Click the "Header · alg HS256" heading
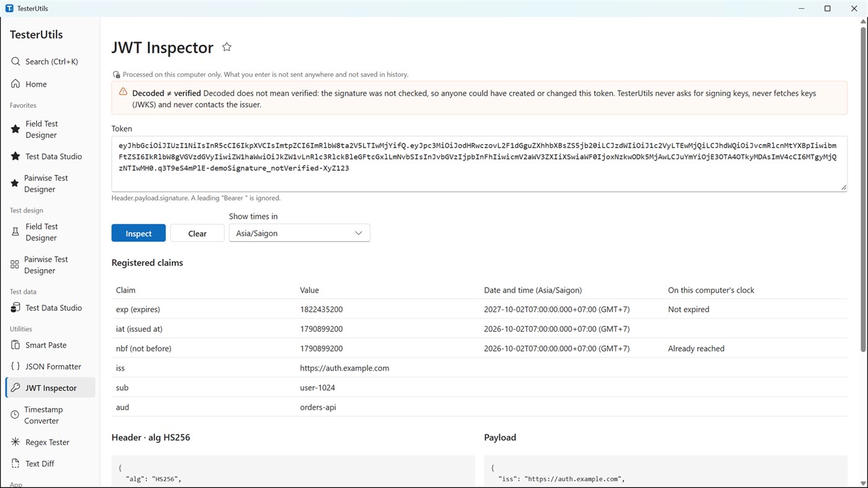Image resolution: width=868 pixels, height=488 pixels. coord(151,437)
